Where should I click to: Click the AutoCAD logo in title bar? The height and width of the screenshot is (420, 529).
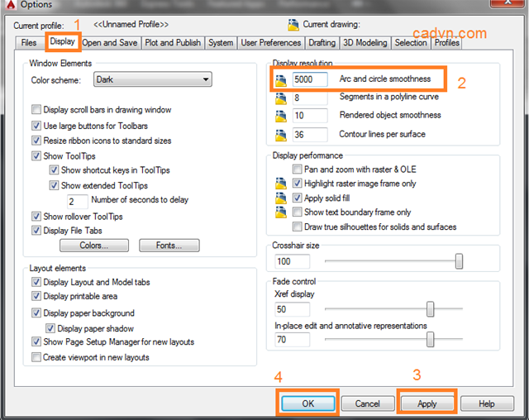tap(11, 4)
